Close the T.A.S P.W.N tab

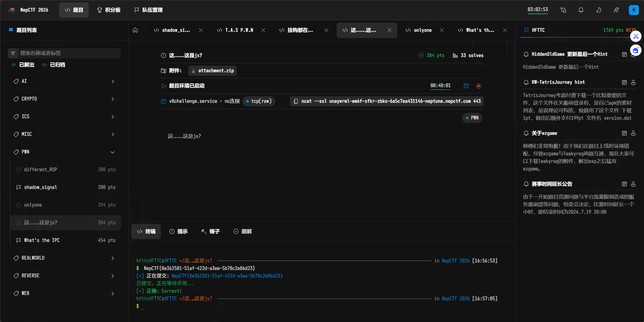pos(263,30)
